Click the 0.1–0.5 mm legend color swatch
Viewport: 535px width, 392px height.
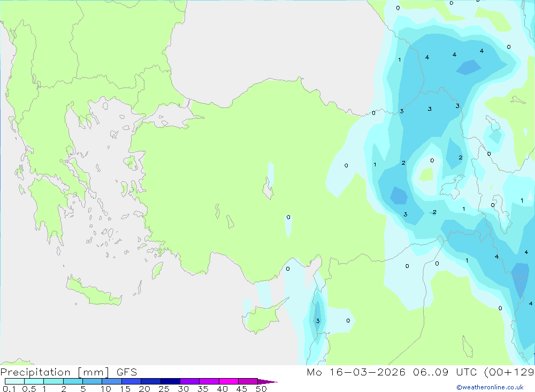[14, 381]
